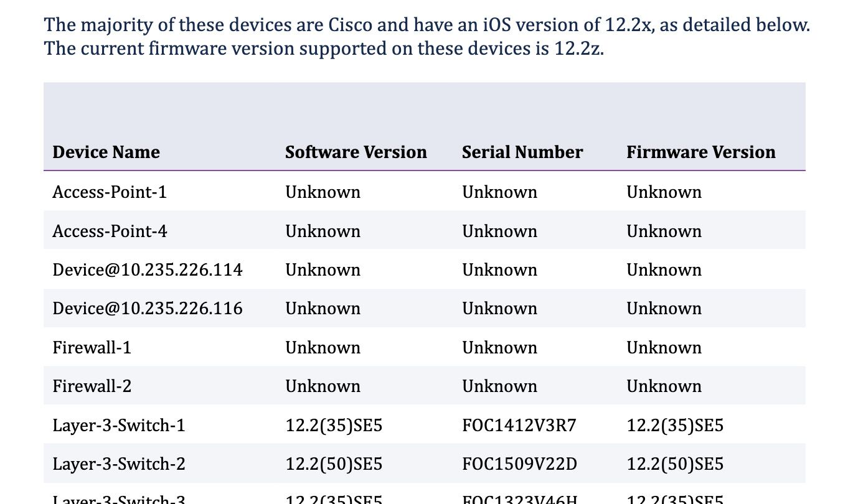Click the Device@10.235.226.114 cell
The height and width of the screenshot is (504, 853).
[148, 270]
